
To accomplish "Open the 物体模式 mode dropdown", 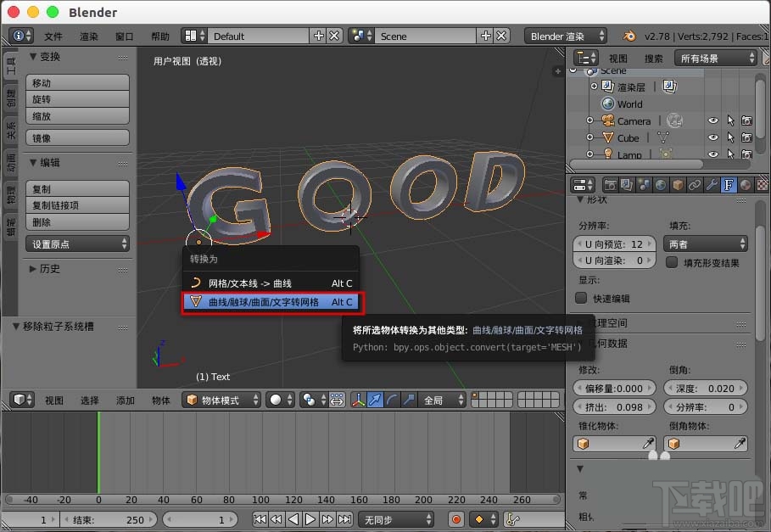I will click(x=222, y=400).
